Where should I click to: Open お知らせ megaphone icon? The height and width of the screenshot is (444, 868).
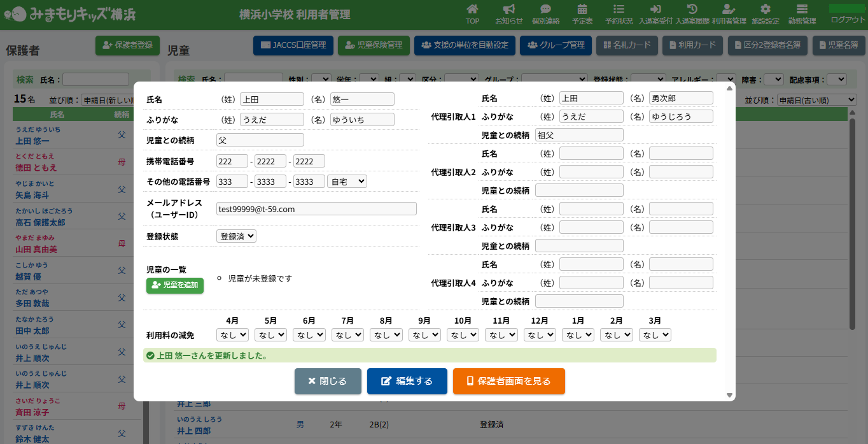coord(508,10)
